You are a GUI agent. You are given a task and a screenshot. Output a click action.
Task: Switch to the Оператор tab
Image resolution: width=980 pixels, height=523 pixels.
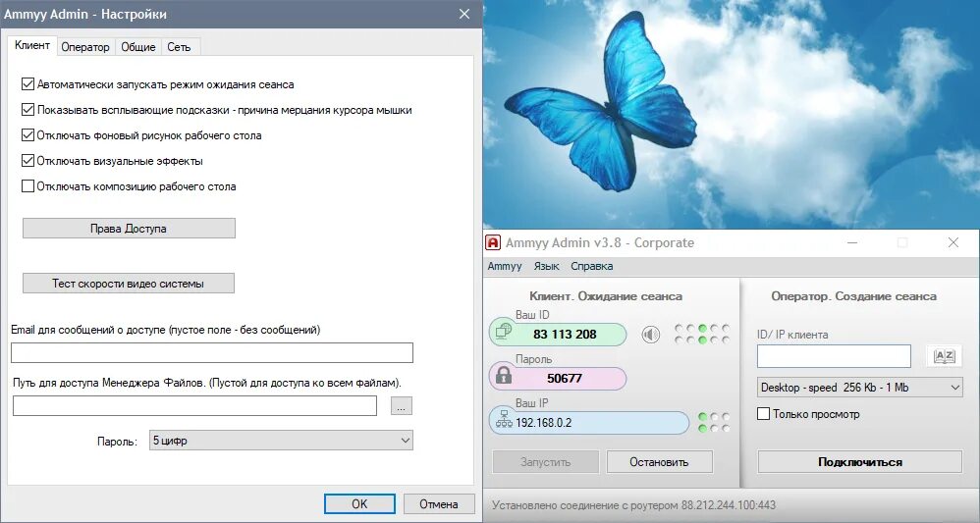[85, 47]
